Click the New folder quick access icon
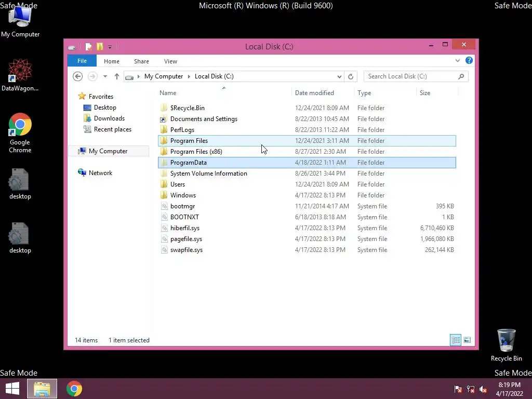The image size is (532, 399). [100, 46]
